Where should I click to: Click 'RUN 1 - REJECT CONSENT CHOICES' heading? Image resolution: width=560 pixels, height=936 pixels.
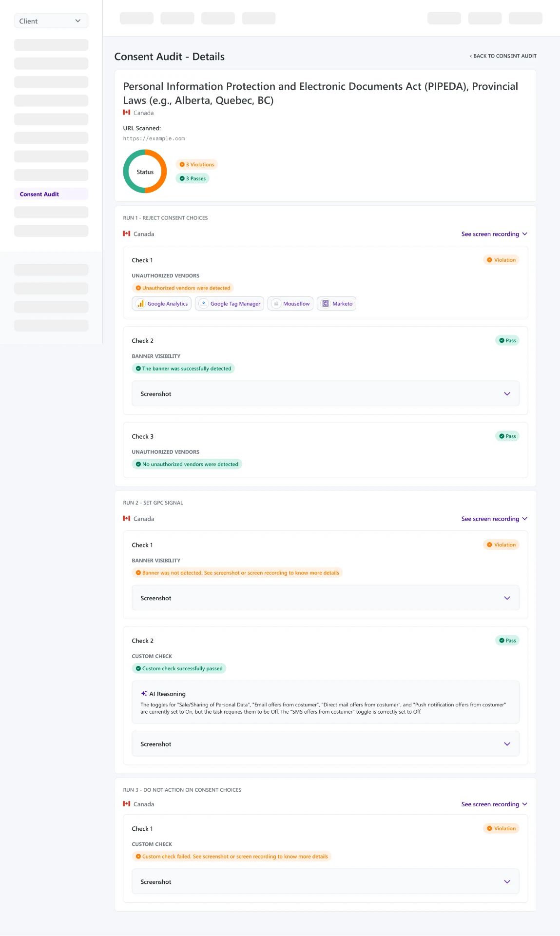click(x=165, y=218)
